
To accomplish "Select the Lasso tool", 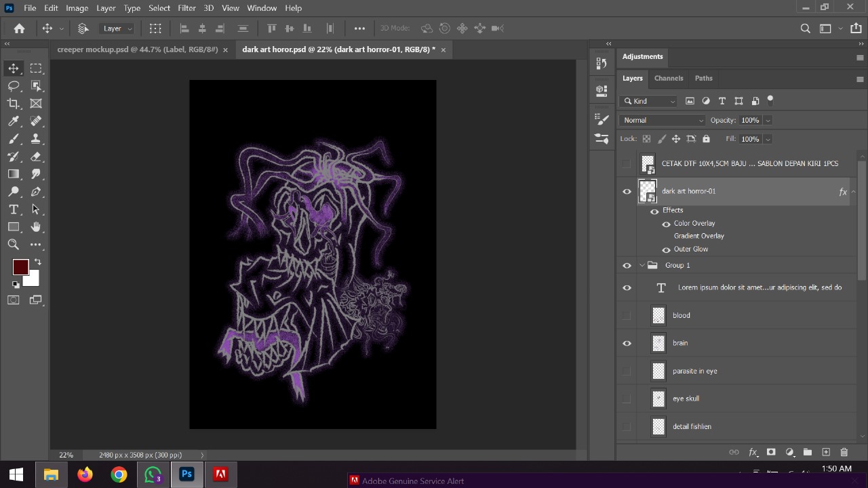I will click(14, 86).
